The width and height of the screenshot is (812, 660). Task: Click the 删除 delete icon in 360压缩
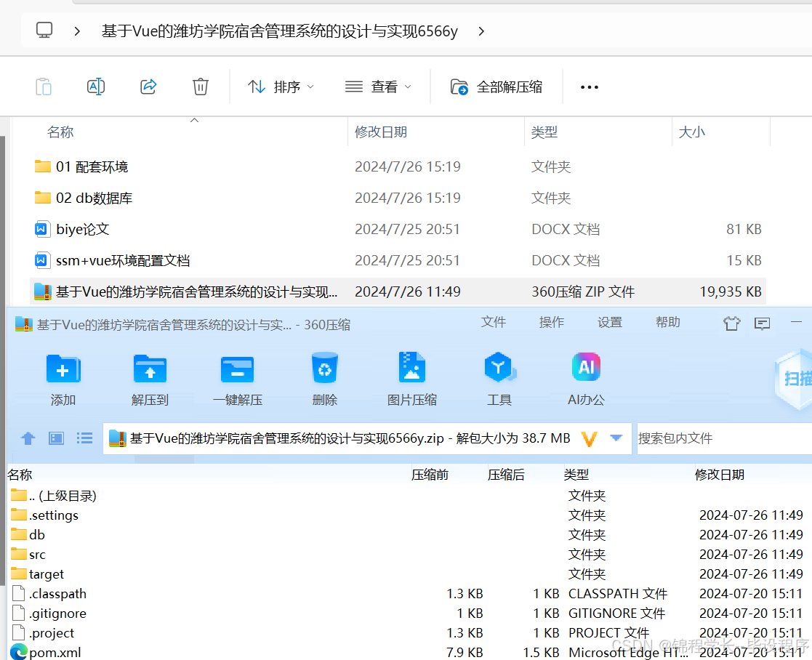pos(325,368)
